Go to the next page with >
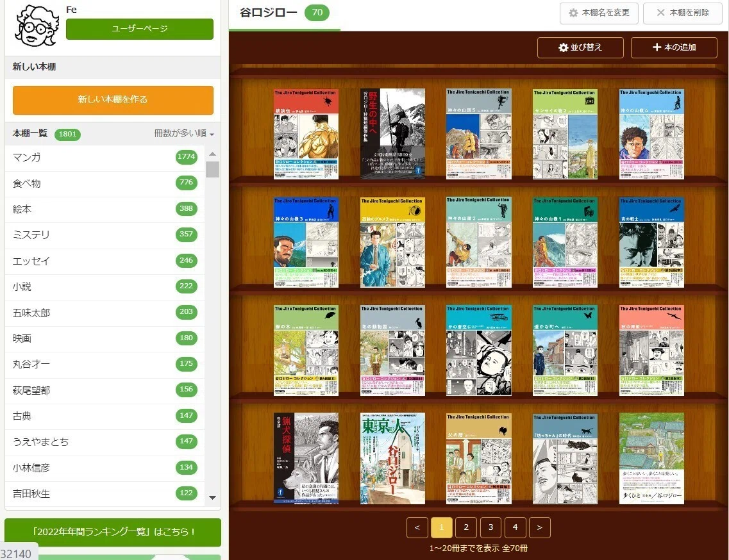 click(x=540, y=527)
